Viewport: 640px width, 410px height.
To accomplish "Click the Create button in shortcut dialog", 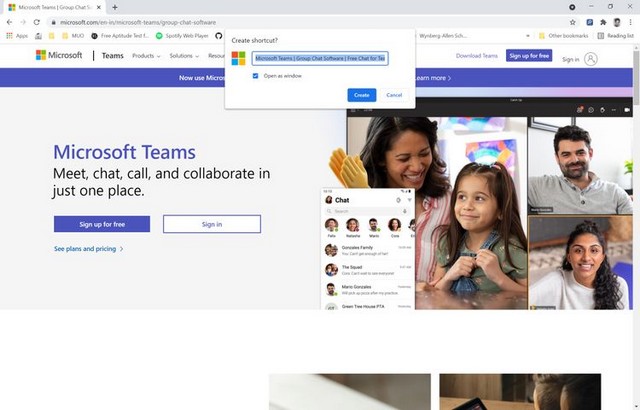I will 362,95.
